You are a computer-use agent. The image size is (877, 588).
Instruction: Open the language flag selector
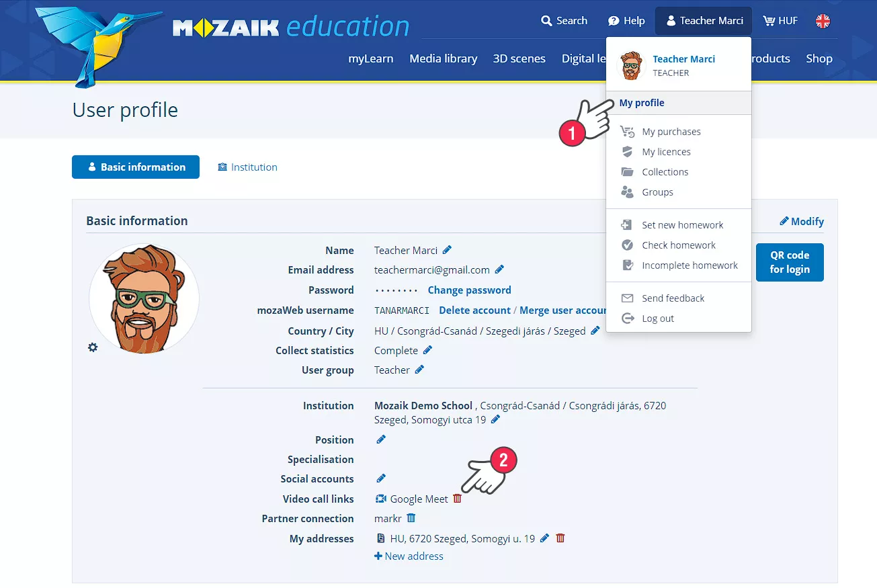point(823,21)
